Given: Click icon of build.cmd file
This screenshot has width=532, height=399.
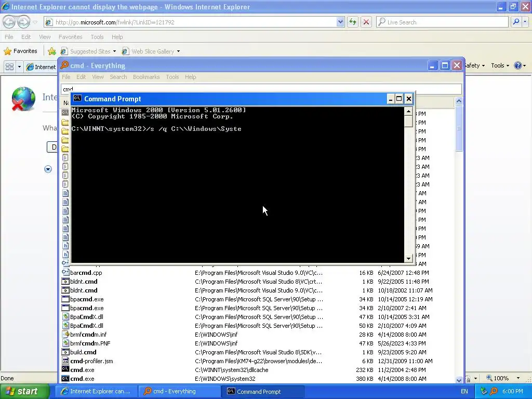Looking at the screenshot, I should [x=65, y=352].
